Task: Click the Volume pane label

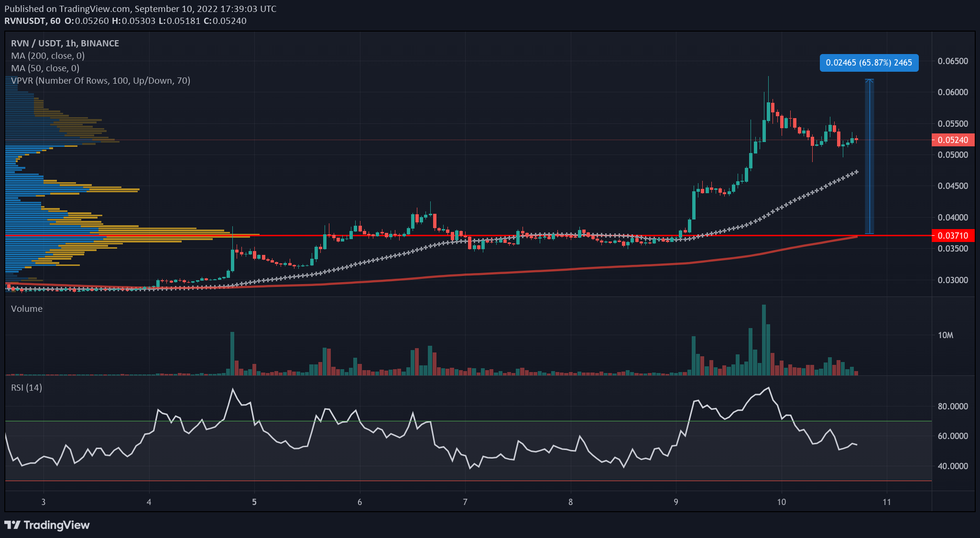Action: point(27,308)
